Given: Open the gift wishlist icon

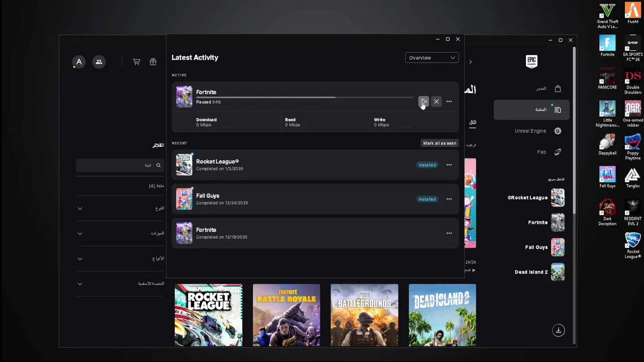Looking at the screenshot, I should [x=153, y=62].
